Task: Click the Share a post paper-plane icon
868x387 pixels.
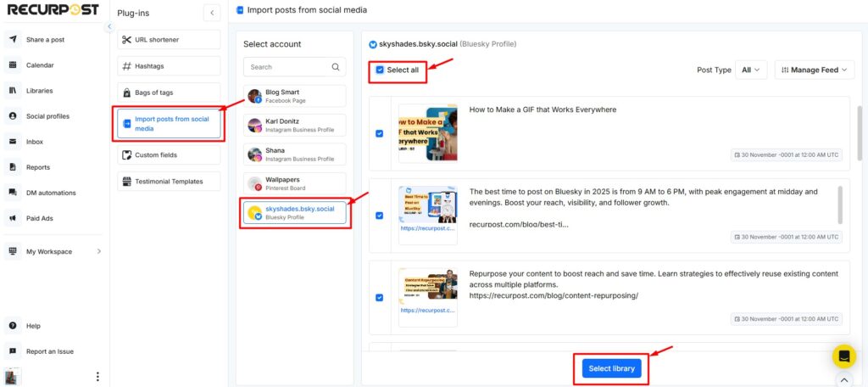Action: pos(14,40)
